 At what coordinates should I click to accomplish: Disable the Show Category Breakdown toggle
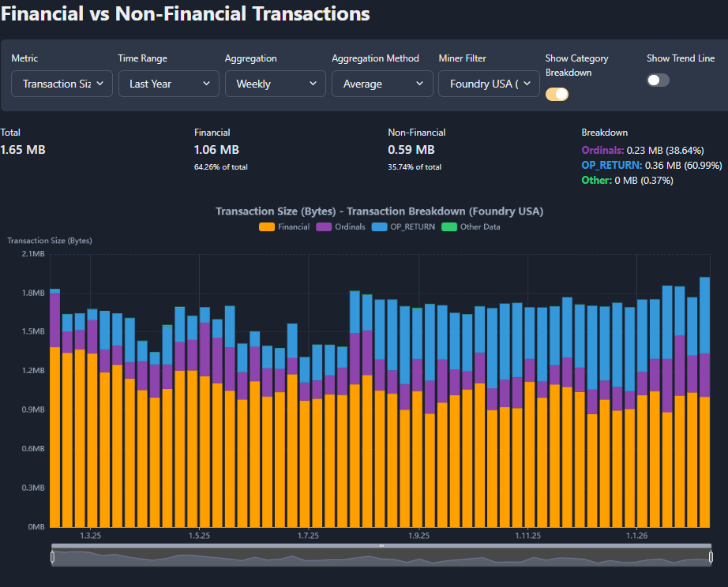click(557, 95)
